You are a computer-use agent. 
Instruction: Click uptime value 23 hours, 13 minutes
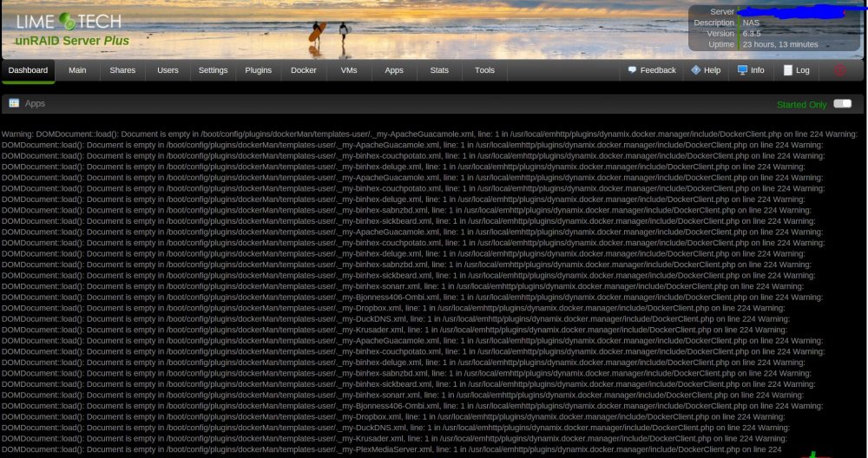click(780, 44)
